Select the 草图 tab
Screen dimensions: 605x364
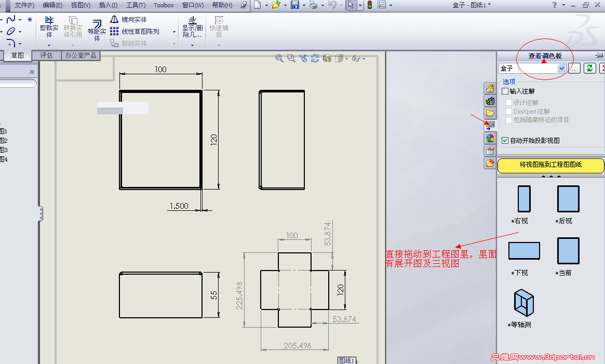point(17,56)
